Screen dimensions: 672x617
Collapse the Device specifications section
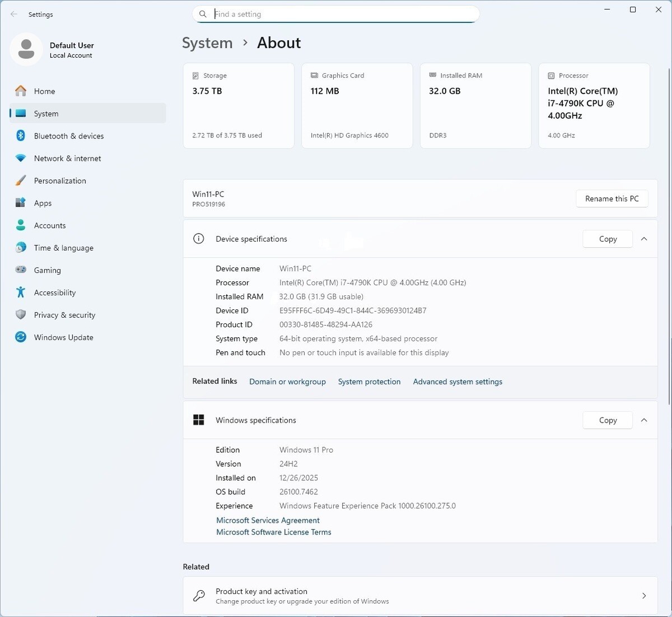(644, 239)
